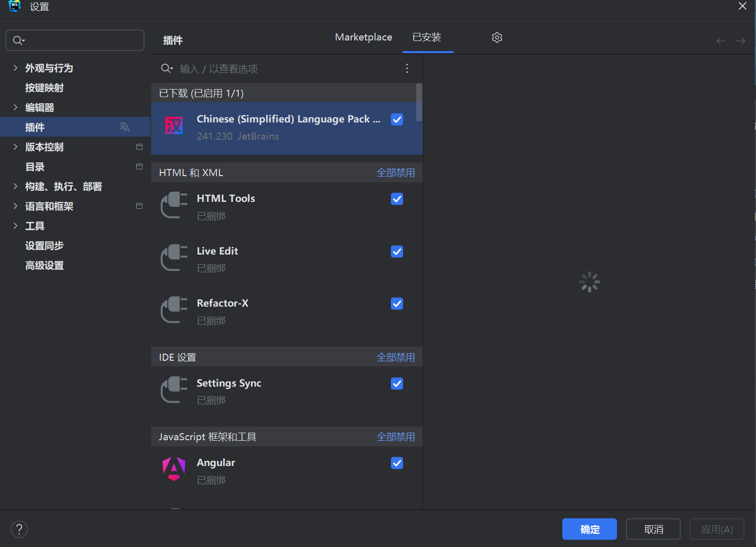
Task: Click the plugin settings gear icon
Action: point(497,37)
